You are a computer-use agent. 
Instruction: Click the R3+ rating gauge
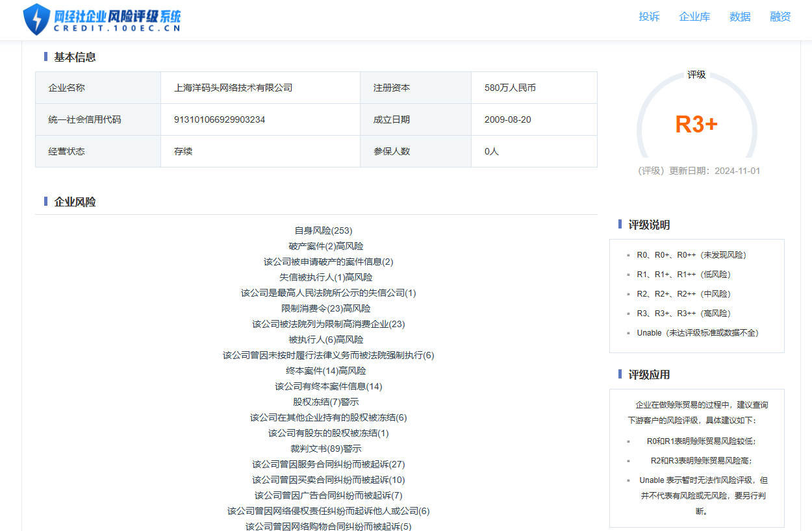696,124
